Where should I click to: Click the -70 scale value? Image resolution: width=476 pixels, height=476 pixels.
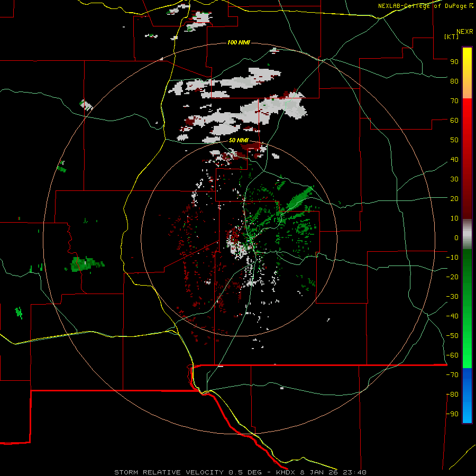(x=452, y=375)
